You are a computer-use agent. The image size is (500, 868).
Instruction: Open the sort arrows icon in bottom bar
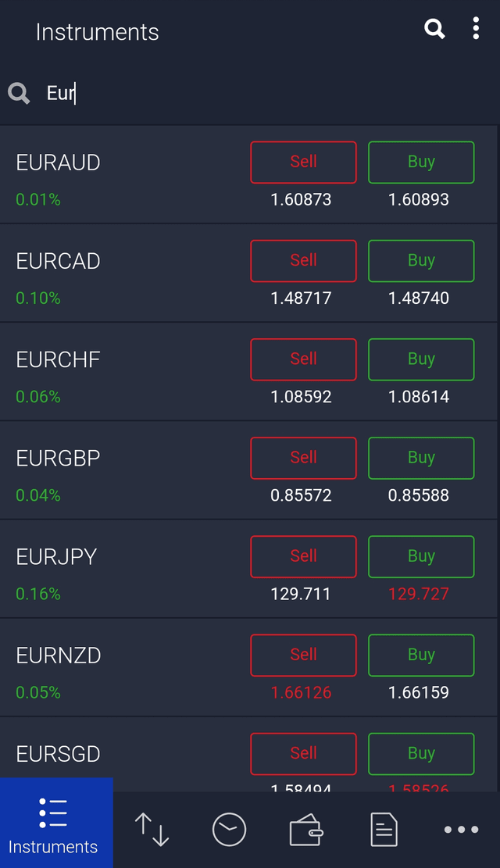(152, 830)
